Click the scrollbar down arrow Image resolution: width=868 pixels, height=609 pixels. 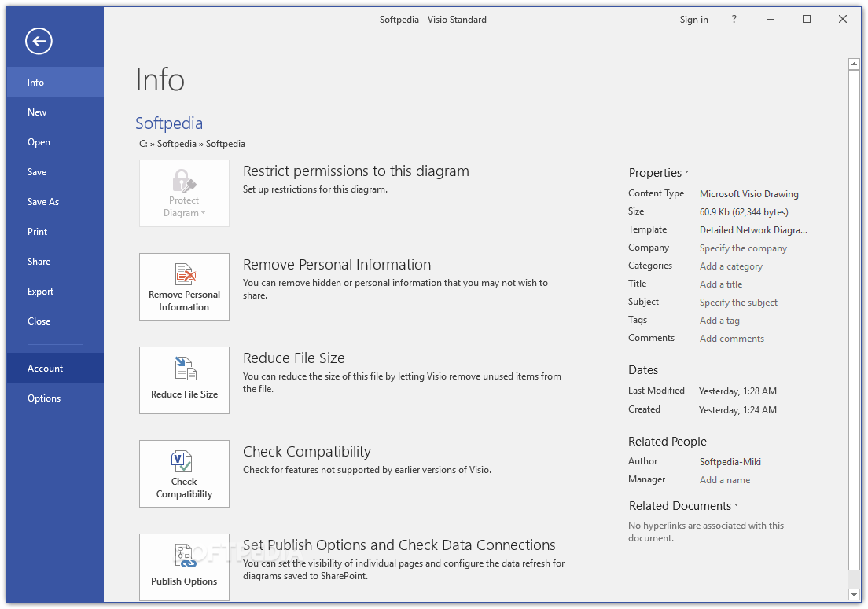(x=854, y=595)
